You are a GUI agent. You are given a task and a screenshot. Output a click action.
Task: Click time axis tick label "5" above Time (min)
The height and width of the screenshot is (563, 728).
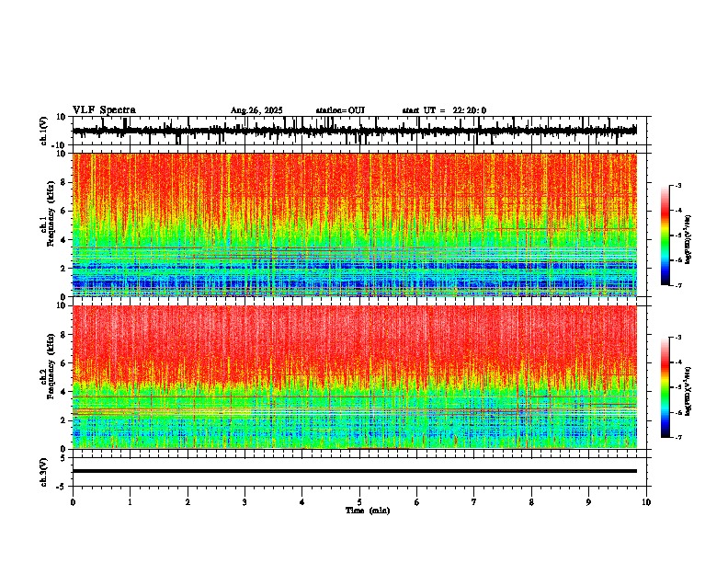point(359,502)
